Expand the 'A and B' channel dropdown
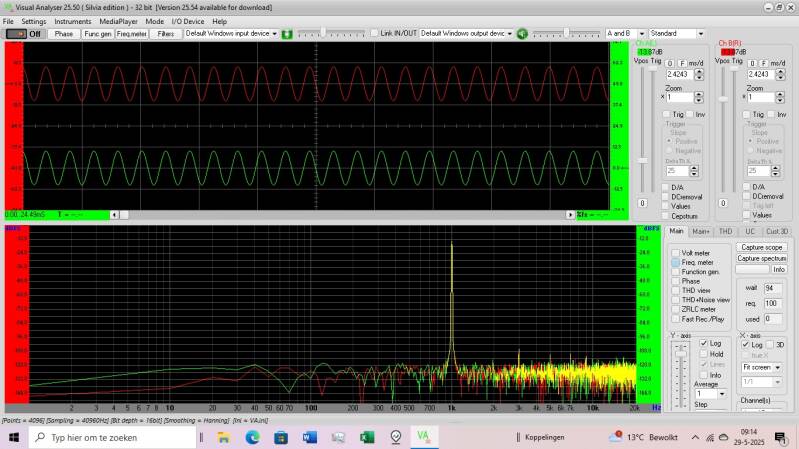The width and height of the screenshot is (799, 449). (x=639, y=33)
